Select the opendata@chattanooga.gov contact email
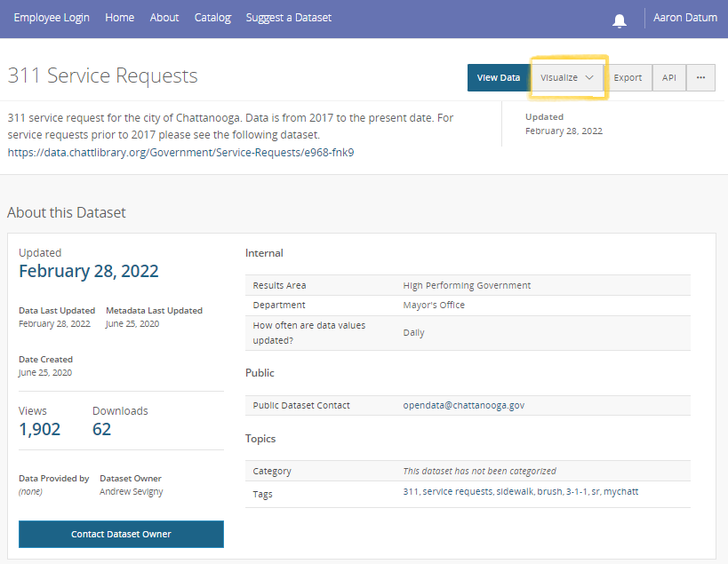Viewport: 728px width, 564px height. coord(463,405)
